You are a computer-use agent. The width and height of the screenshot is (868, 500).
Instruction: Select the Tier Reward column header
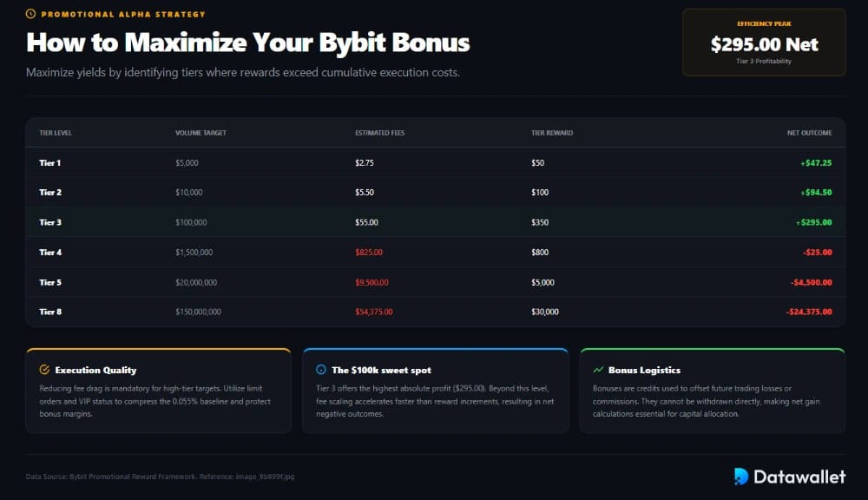click(552, 133)
